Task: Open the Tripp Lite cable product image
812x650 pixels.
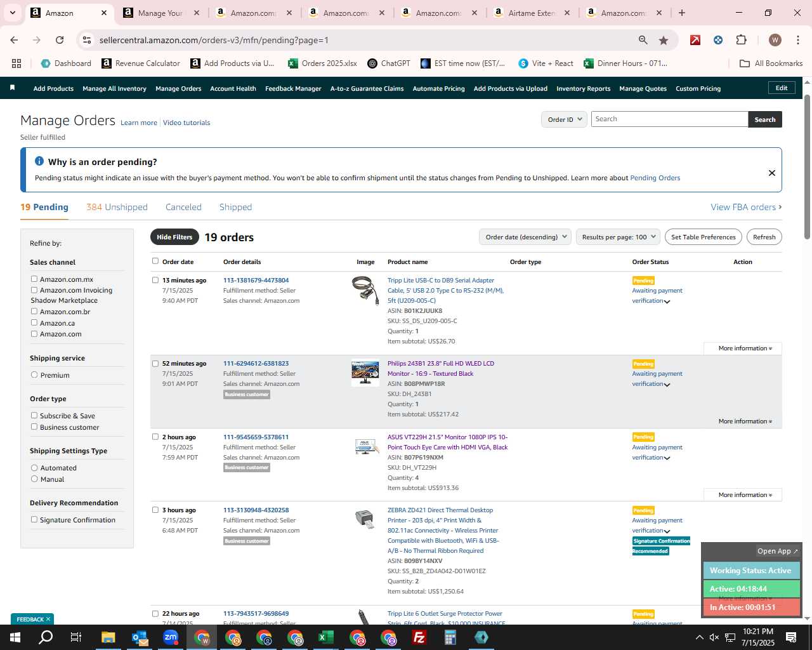Action: pos(365,291)
